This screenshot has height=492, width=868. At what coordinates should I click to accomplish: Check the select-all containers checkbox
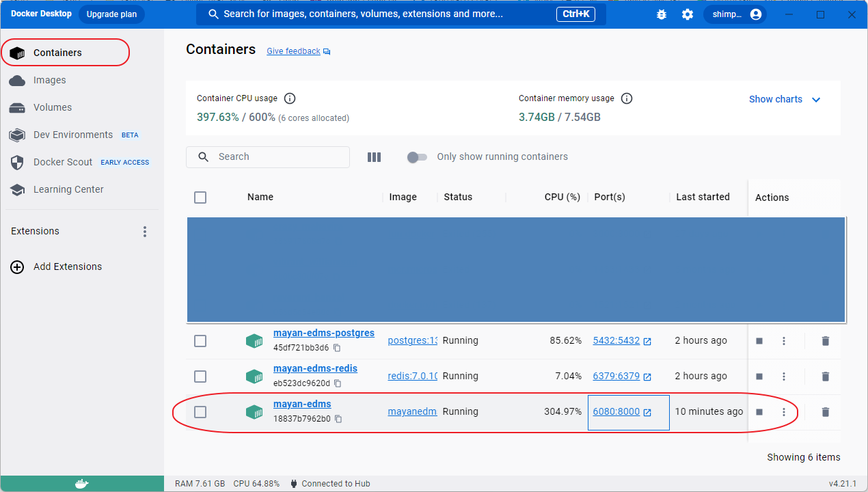point(200,197)
